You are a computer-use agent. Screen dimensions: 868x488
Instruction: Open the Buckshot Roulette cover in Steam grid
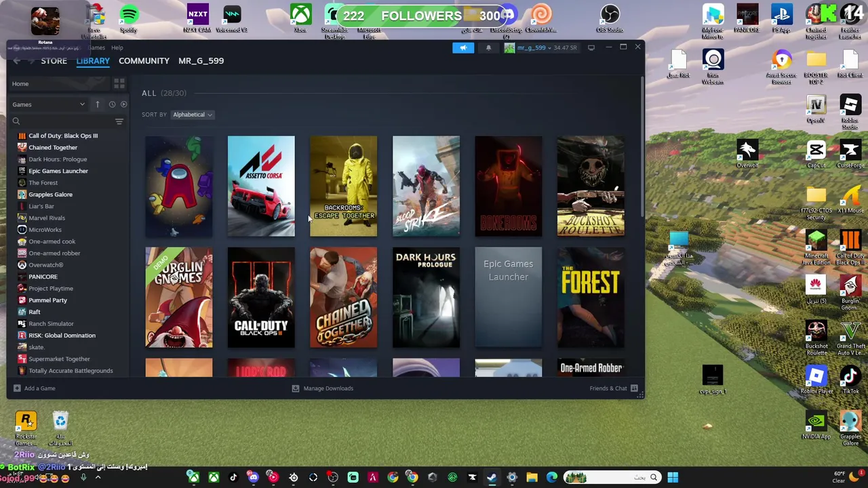(591, 186)
